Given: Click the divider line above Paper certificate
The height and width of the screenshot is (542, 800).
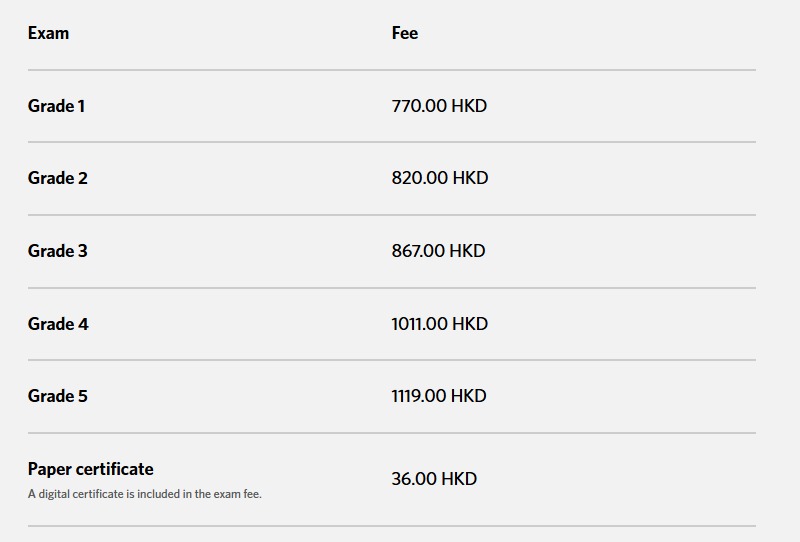Looking at the screenshot, I should (392, 433).
